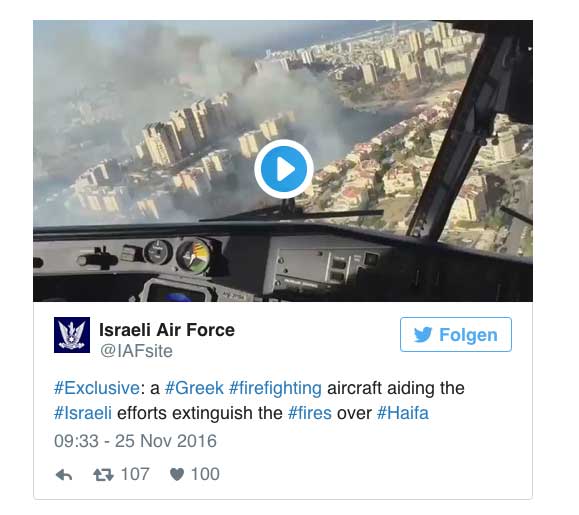Click the retweet count 107
Viewport: 579px width, 515px height.
[135, 474]
